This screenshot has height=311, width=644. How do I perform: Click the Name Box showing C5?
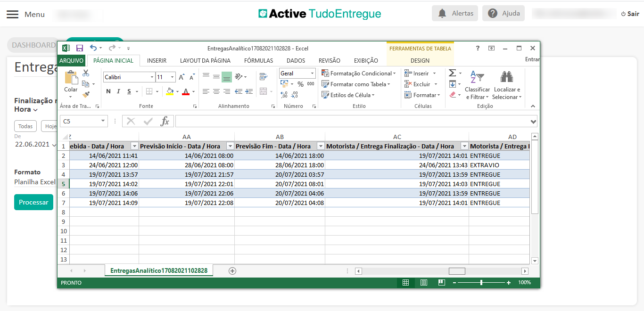pos(80,122)
